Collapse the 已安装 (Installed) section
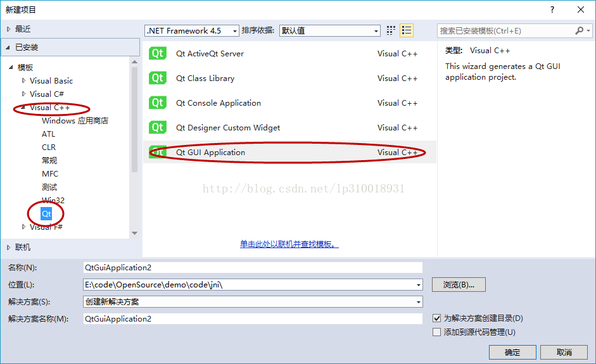596x364 pixels. 8,47
